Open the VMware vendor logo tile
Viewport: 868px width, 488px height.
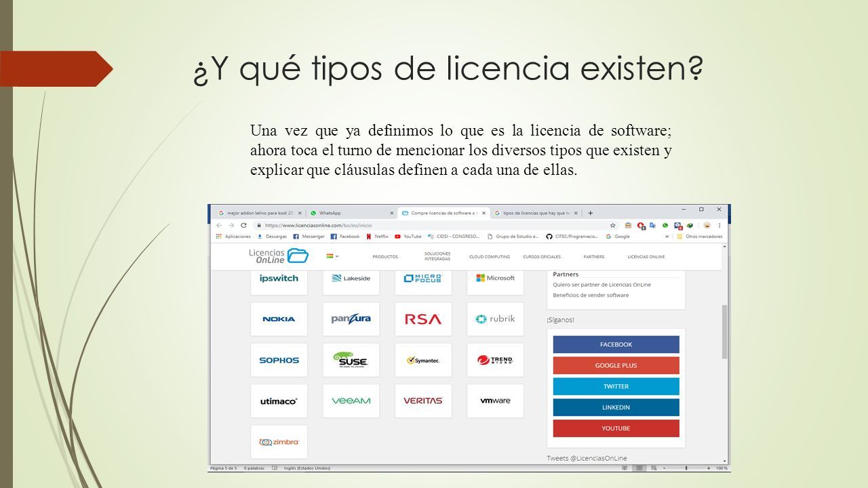[x=495, y=401]
